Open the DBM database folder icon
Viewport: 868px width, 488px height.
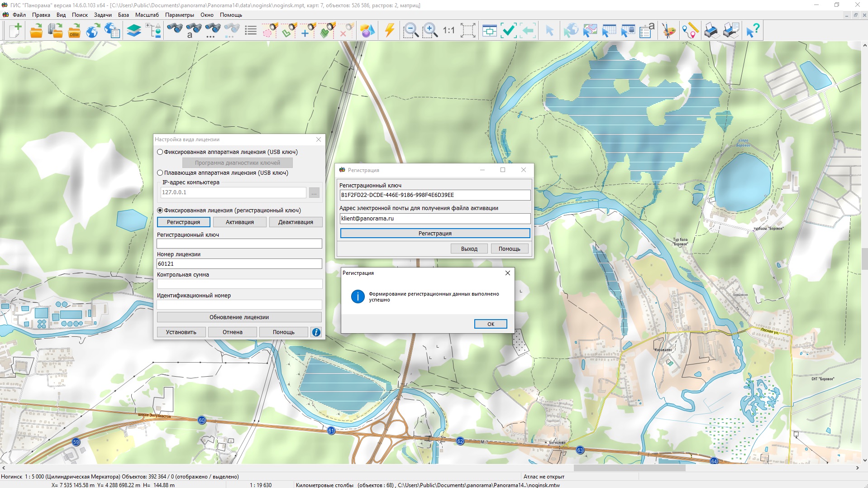(x=74, y=31)
